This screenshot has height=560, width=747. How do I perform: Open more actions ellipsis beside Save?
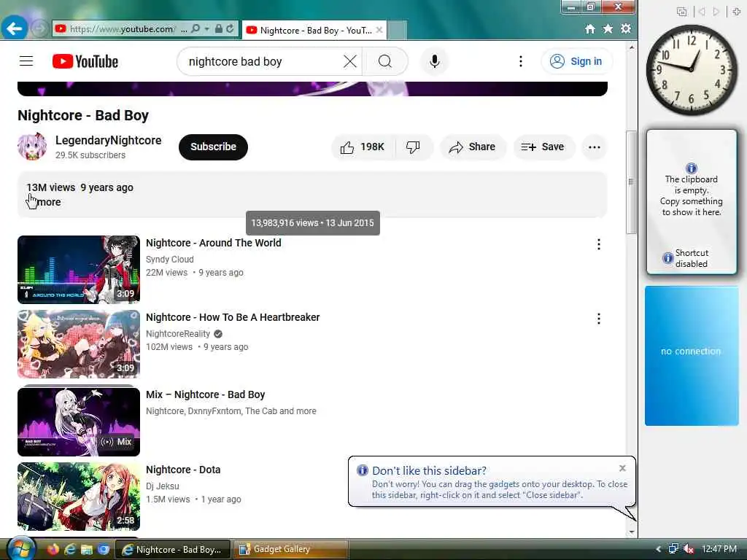(x=594, y=147)
